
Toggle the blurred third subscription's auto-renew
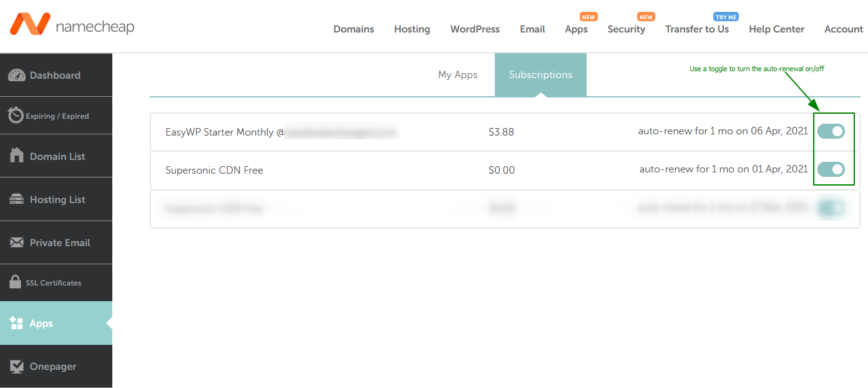[x=831, y=208]
